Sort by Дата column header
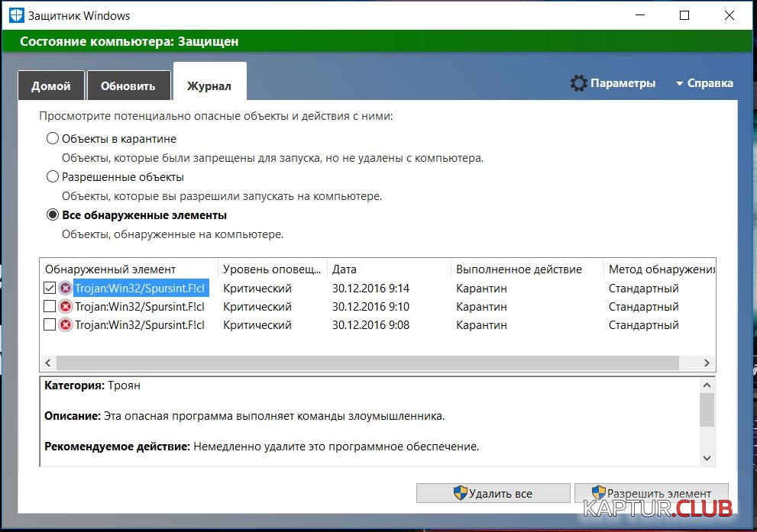Screen dimensions: 757x532 (389, 269)
